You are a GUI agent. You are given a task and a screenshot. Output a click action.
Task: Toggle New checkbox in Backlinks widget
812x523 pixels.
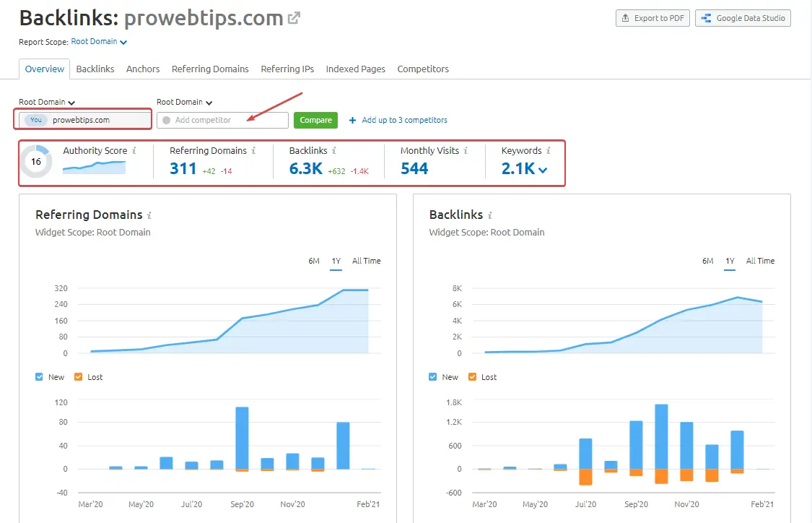[x=433, y=377]
